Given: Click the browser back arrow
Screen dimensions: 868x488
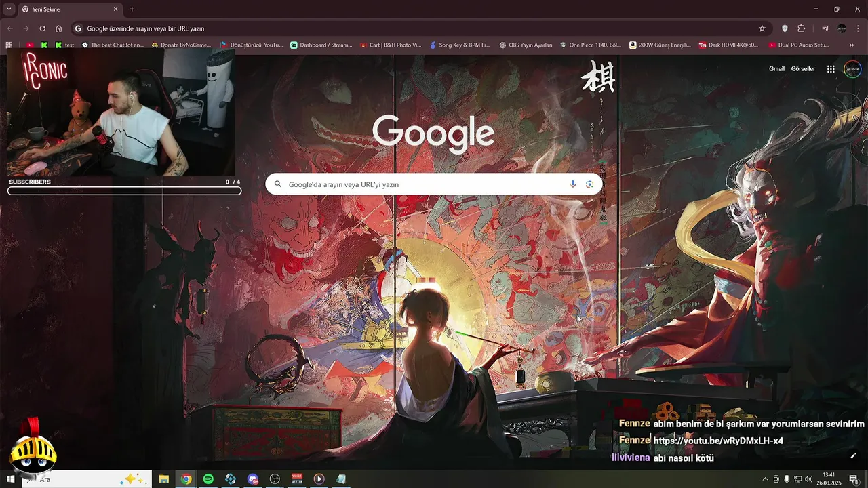Looking at the screenshot, I should click(x=9, y=28).
